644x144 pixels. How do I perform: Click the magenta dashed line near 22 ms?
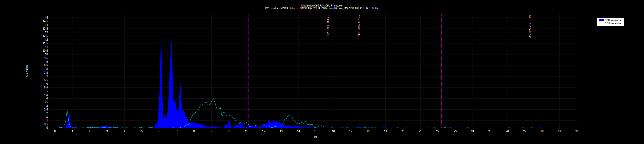441,71
